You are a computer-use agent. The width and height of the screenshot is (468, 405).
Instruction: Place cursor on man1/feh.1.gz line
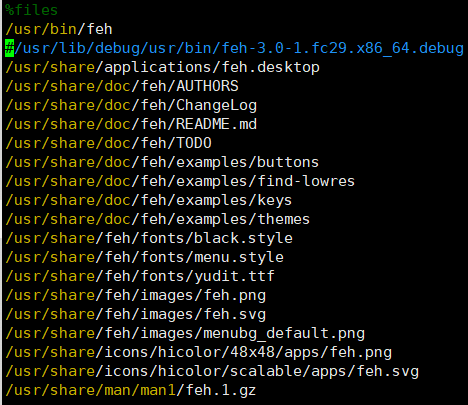(x=131, y=390)
